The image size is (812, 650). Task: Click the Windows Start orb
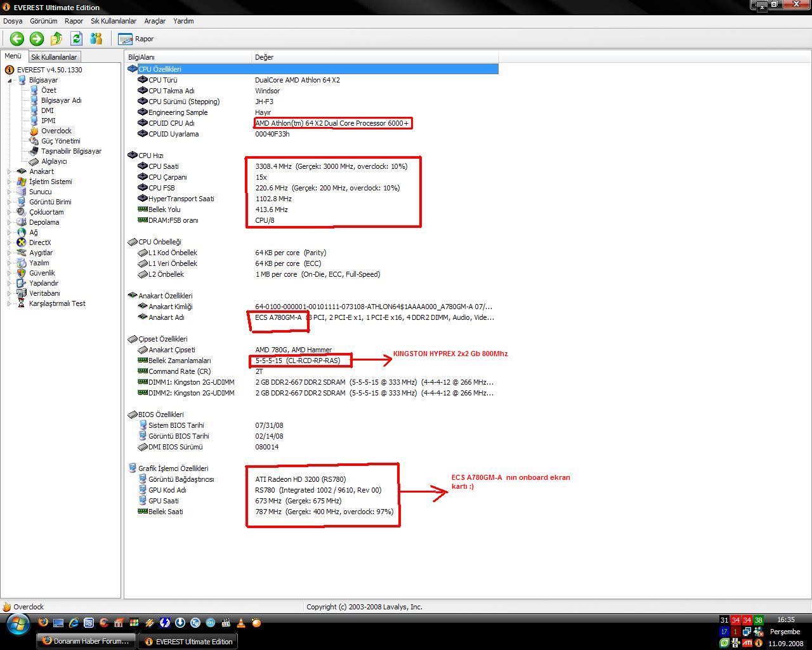[17, 624]
